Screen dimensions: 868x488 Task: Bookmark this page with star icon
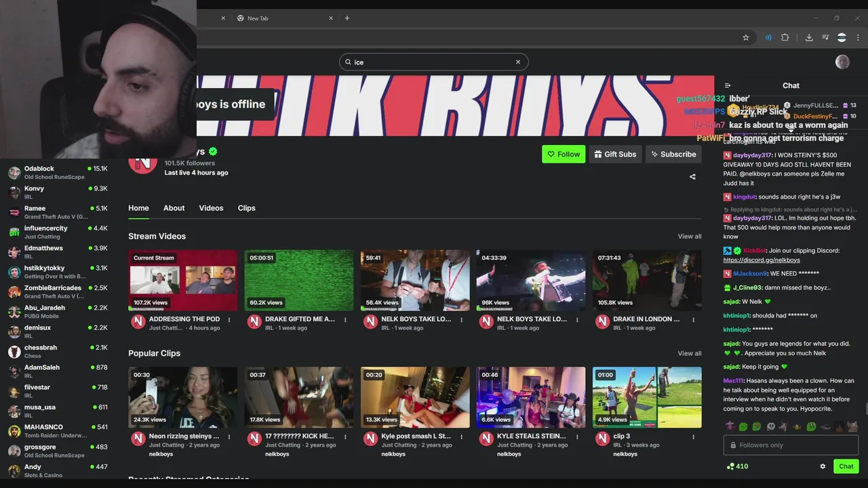click(x=746, y=37)
